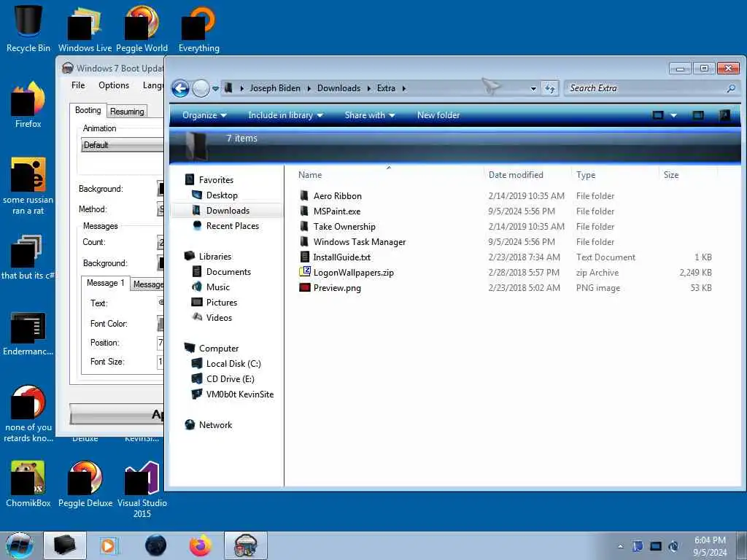This screenshot has width=747, height=560.
Task: Select Downloads in the navigation pane
Action: (228, 211)
